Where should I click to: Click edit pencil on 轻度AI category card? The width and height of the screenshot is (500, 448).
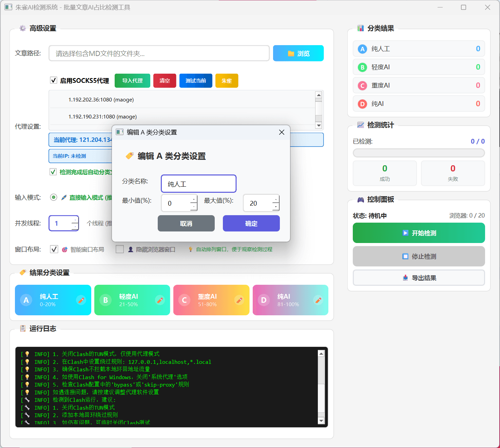(x=160, y=300)
